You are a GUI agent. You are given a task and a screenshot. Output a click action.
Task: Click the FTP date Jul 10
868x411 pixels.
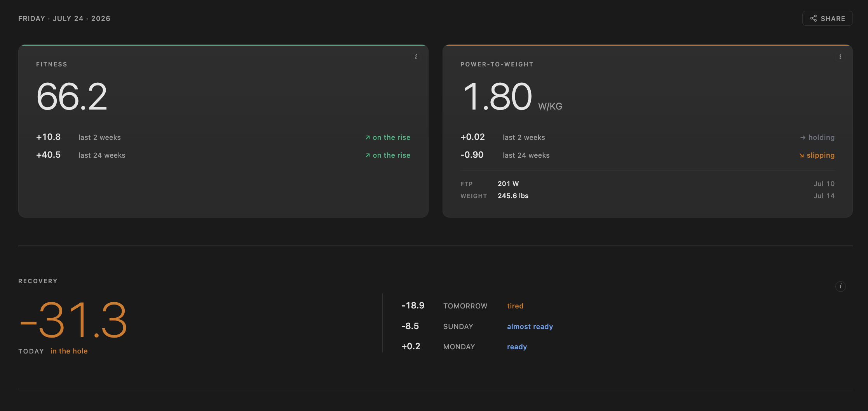[824, 184]
